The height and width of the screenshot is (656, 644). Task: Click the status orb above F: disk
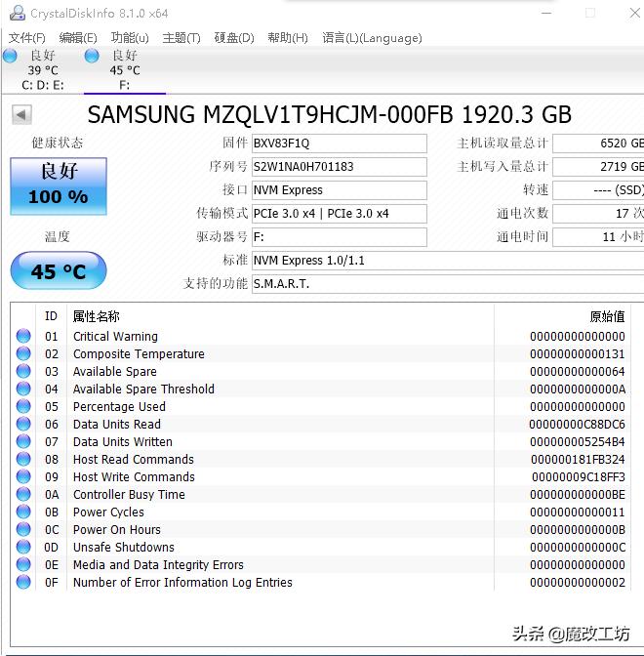click(92, 56)
